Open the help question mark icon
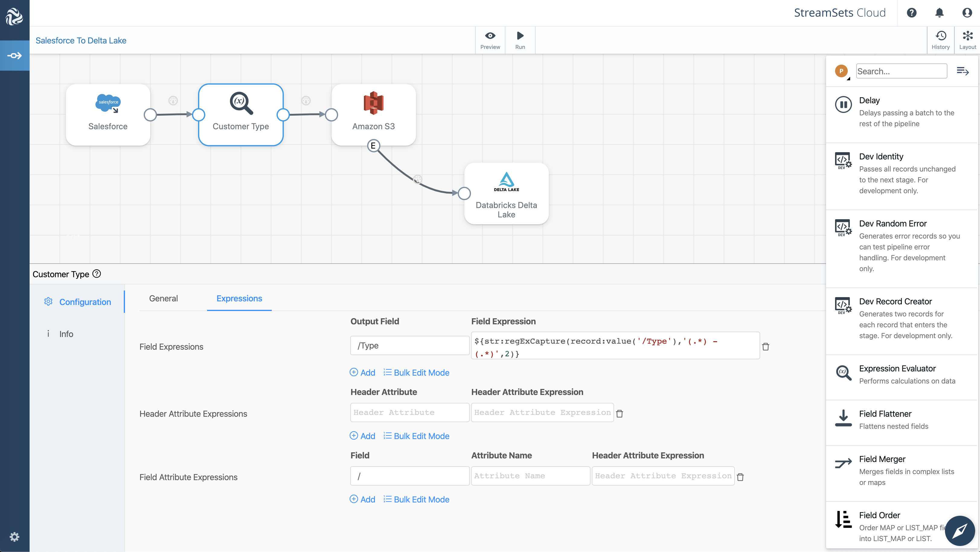Image resolution: width=980 pixels, height=552 pixels. [911, 13]
